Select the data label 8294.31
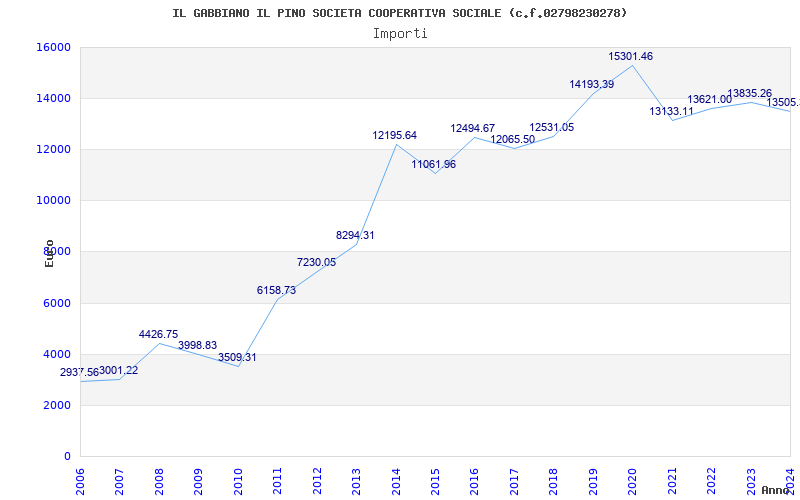 click(x=355, y=235)
